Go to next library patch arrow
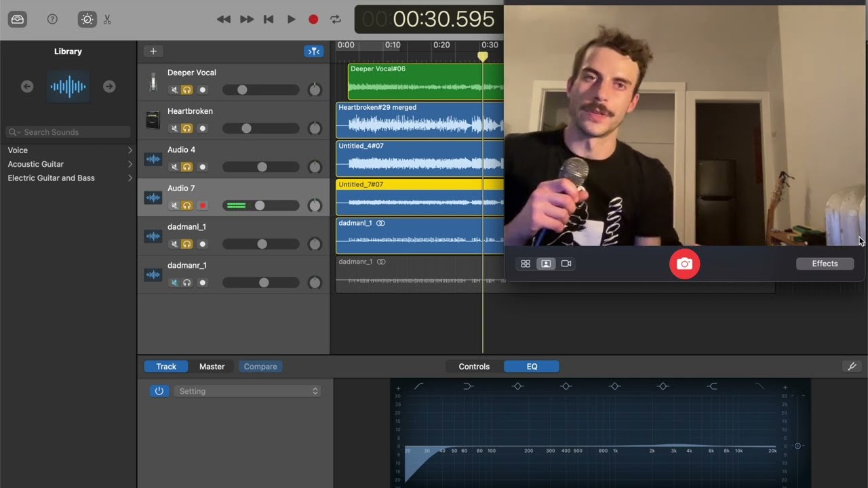Image resolution: width=868 pixels, height=488 pixels. 109,86
